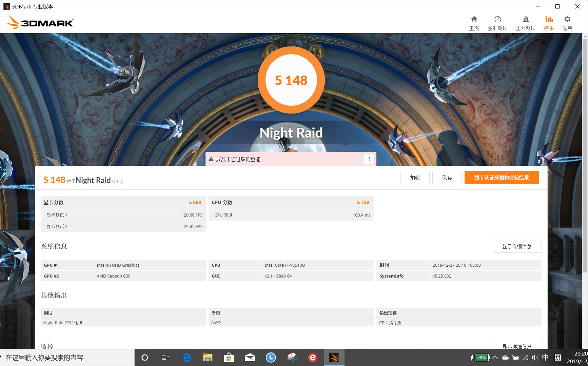
Task: Open the Mail app from taskbar
Action: pyautogui.click(x=250, y=358)
